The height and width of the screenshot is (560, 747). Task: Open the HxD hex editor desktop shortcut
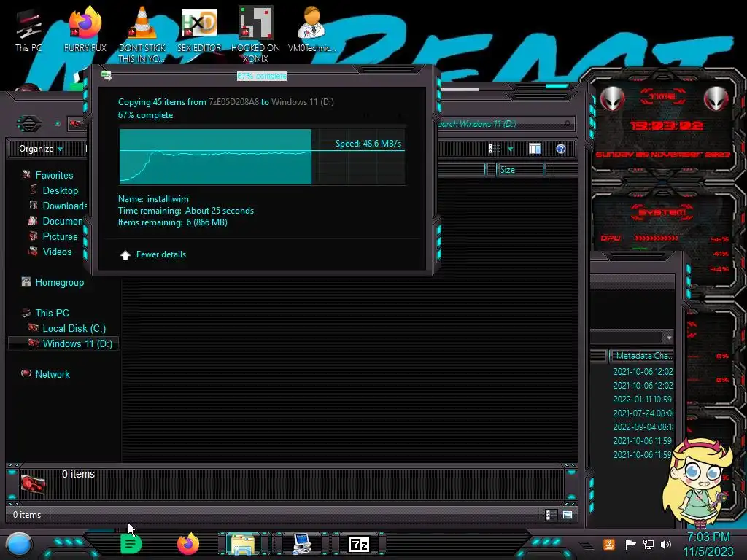point(199,29)
